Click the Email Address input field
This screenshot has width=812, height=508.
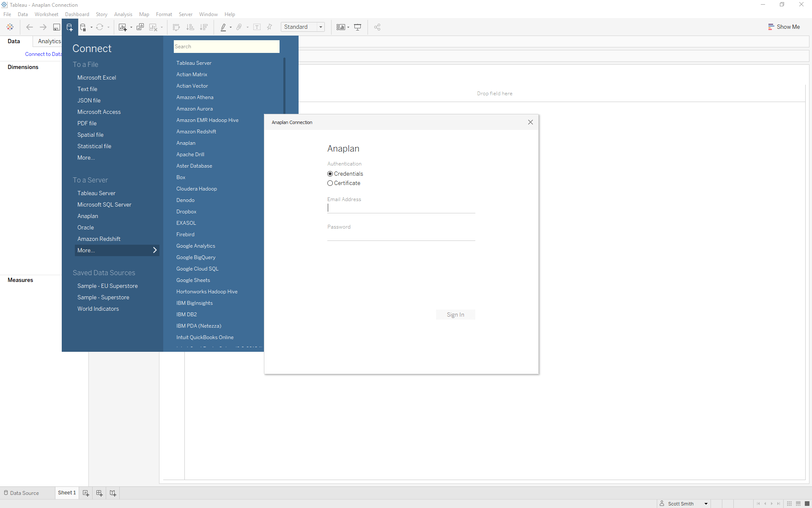[401, 208]
